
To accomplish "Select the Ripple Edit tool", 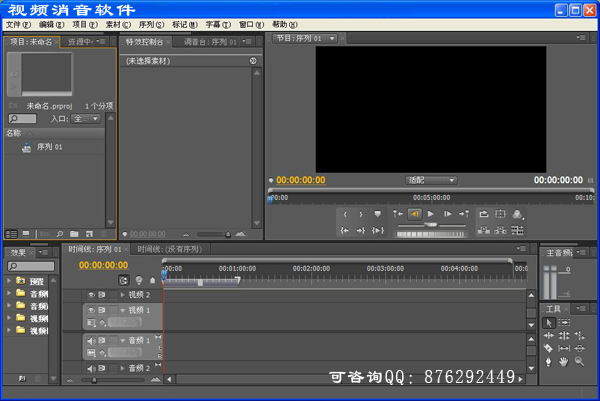I will tap(549, 336).
